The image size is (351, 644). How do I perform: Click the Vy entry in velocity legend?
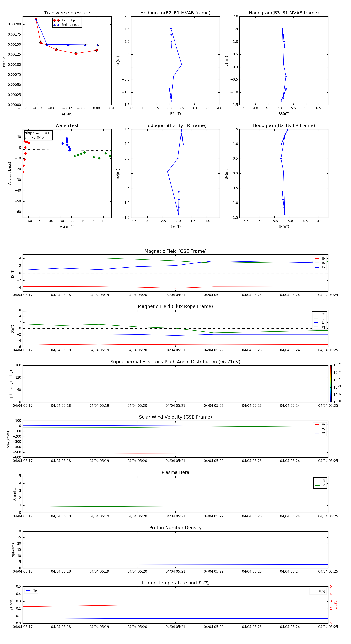coord(320,429)
